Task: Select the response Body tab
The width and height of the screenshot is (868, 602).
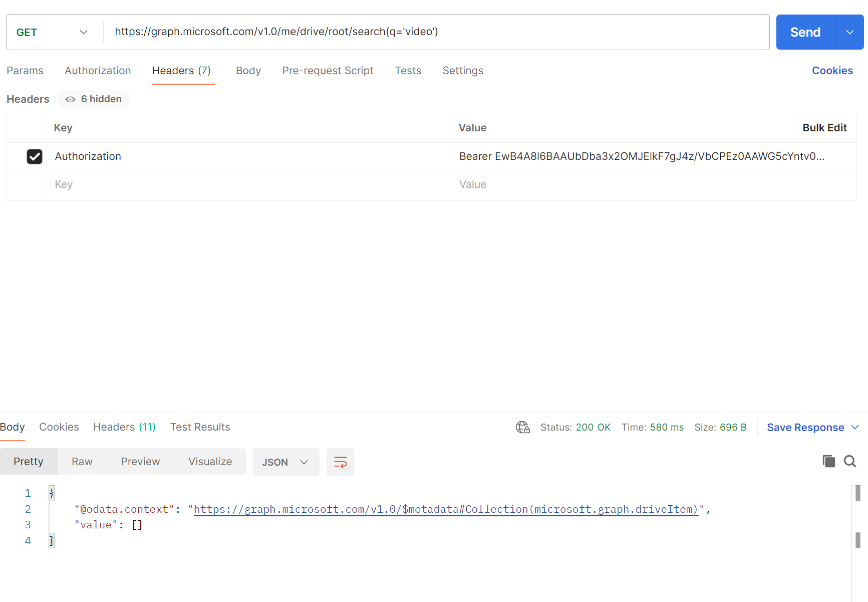Action: (x=13, y=427)
